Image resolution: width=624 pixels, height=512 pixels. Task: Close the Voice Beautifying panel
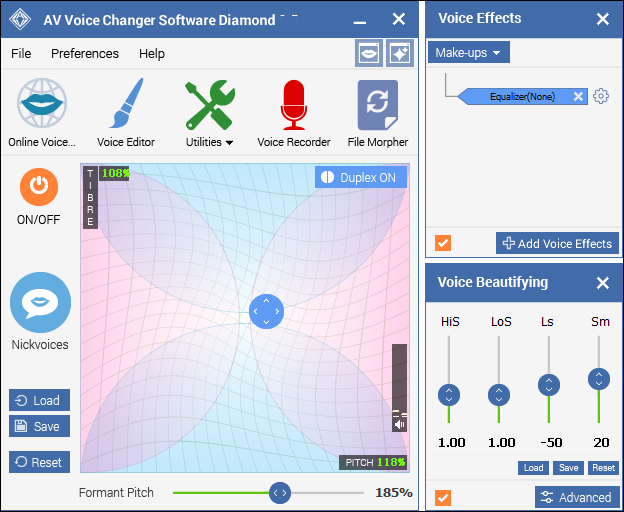point(603,283)
